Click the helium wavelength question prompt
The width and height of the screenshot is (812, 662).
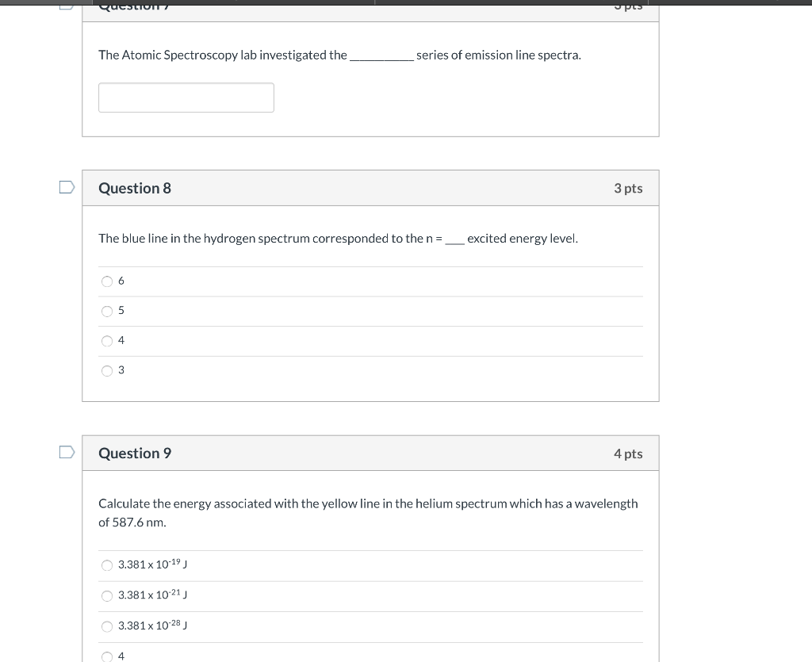point(368,512)
